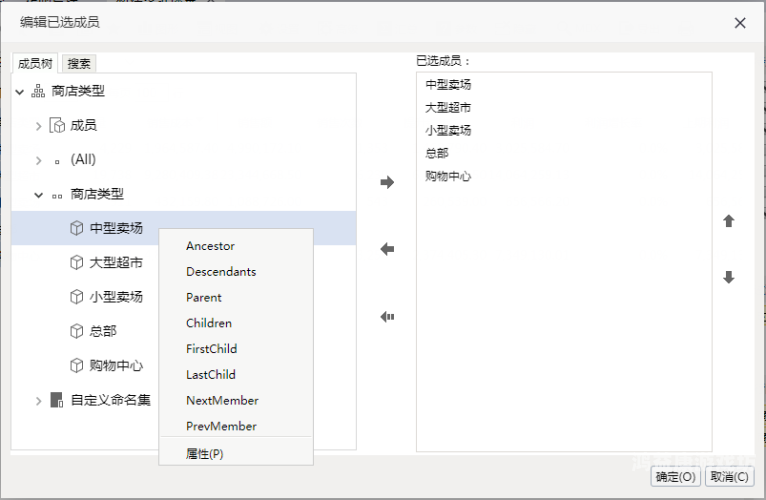Move selected member down with arrow
Viewport: 766px width, 500px height.
pyautogui.click(x=728, y=277)
